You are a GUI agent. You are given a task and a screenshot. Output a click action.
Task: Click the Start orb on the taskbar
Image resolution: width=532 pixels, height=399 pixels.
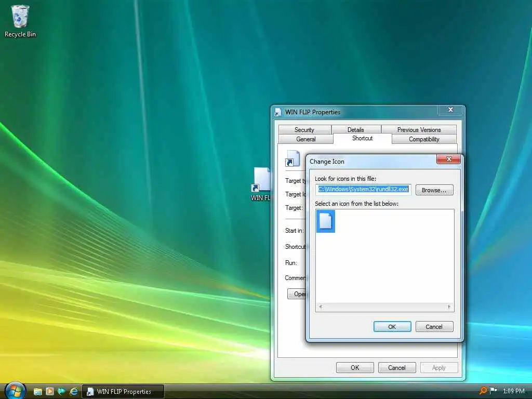coord(15,391)
